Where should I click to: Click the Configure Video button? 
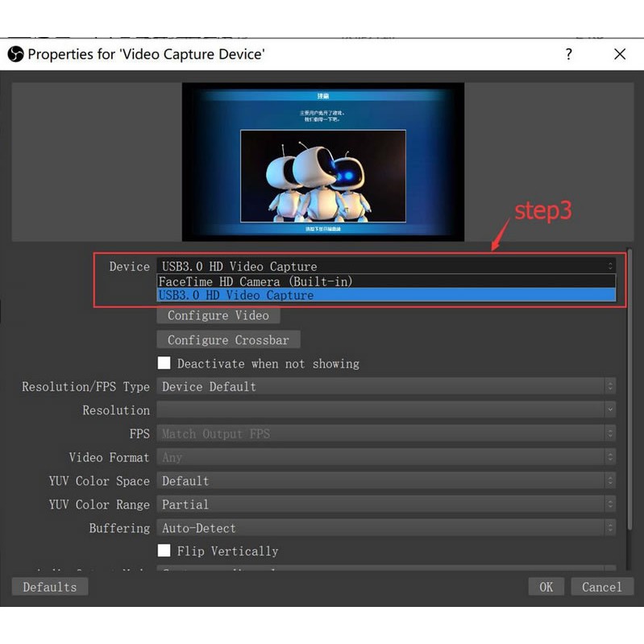point(218,315)
